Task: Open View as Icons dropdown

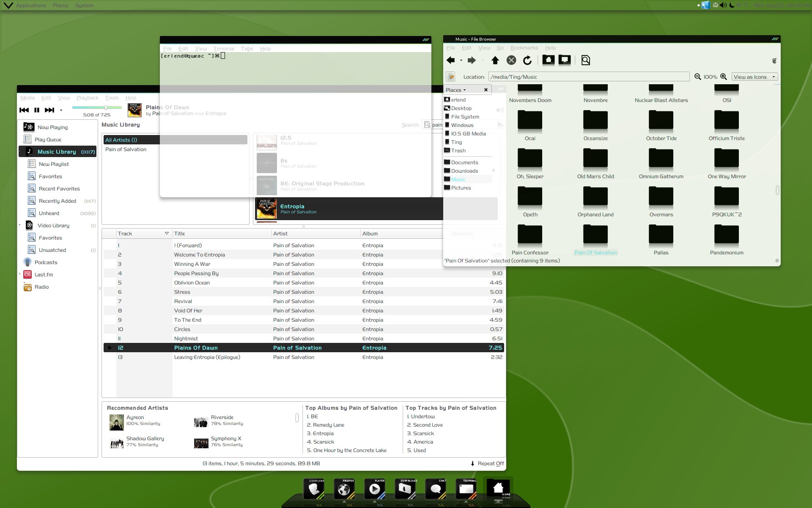Action: pyautogui.click(x=755, y=77)
